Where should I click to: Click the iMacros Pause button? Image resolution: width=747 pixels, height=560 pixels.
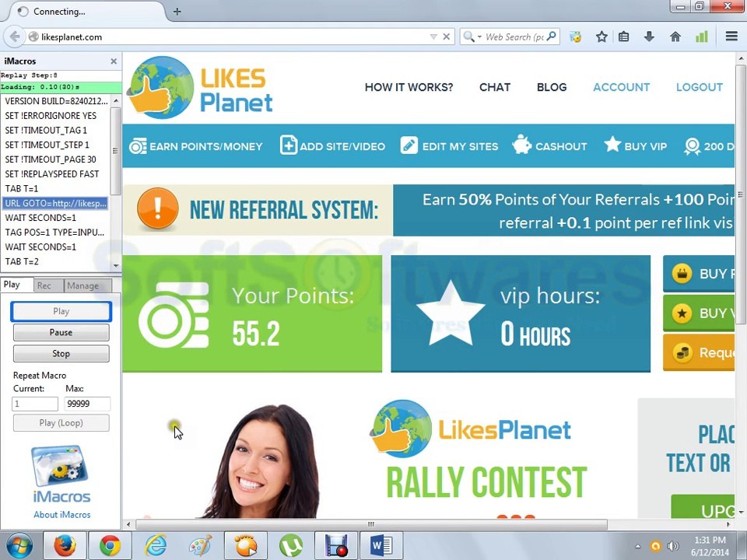pyautogui.click(x=61, y=332)
